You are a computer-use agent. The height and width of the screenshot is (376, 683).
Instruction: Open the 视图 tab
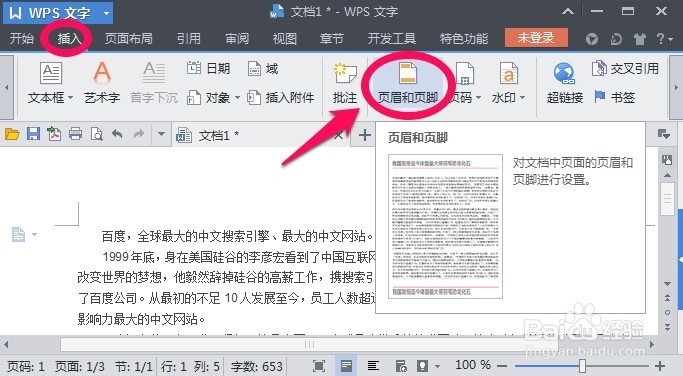point(284,39)
